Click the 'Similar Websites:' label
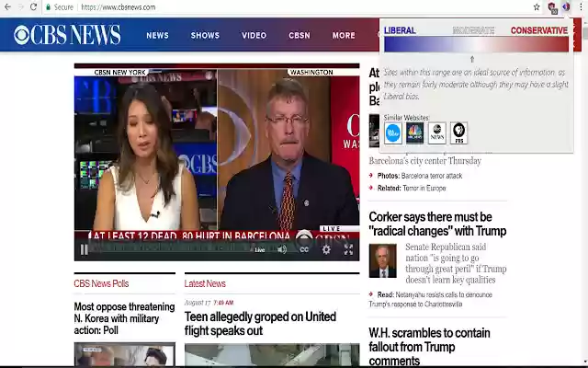This screenshot has width=588, height=368. click(x=406, y=118)
